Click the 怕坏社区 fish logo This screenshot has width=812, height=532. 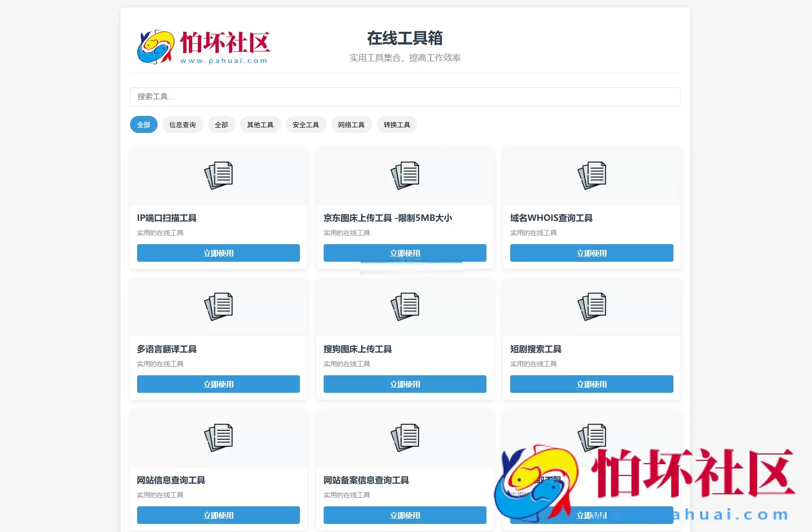155,47
